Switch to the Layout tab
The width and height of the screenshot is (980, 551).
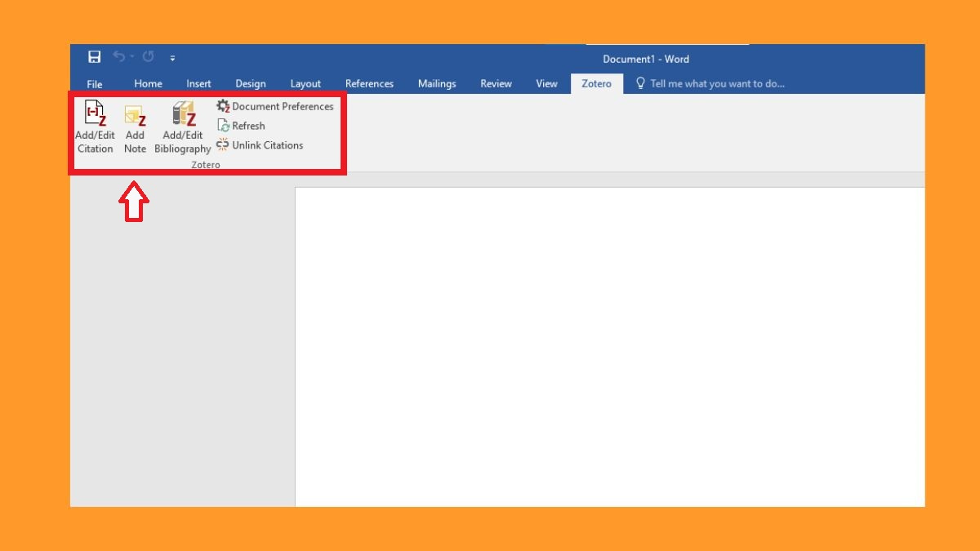[305, 83]
